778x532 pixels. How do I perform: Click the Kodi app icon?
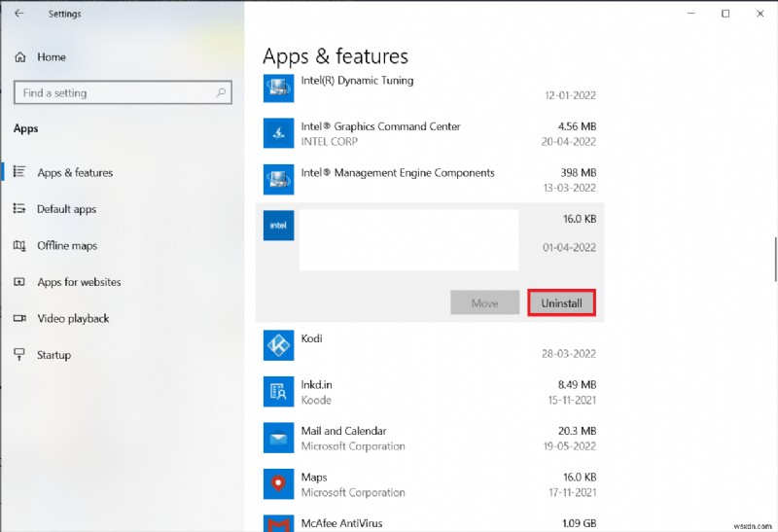pos(278,345)
